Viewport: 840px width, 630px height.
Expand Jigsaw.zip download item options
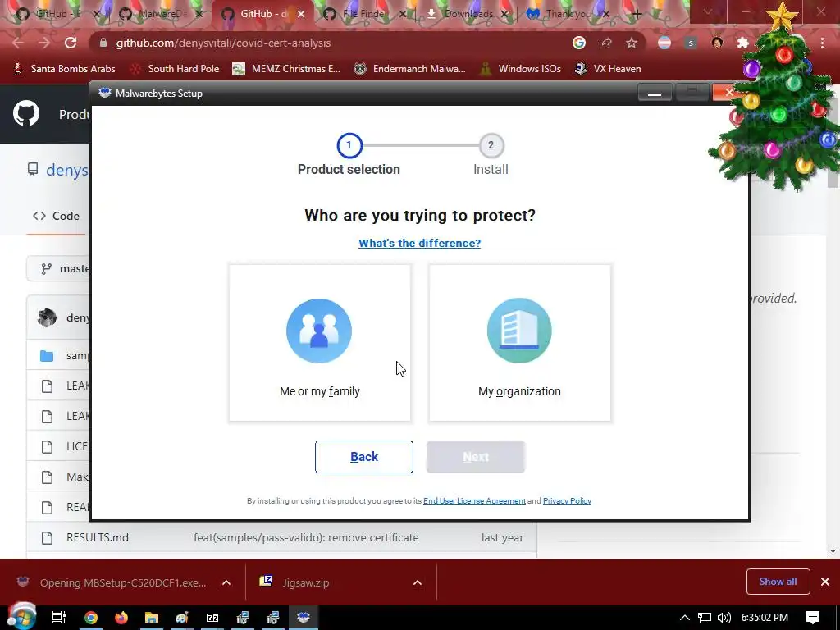tap(418, 583)
